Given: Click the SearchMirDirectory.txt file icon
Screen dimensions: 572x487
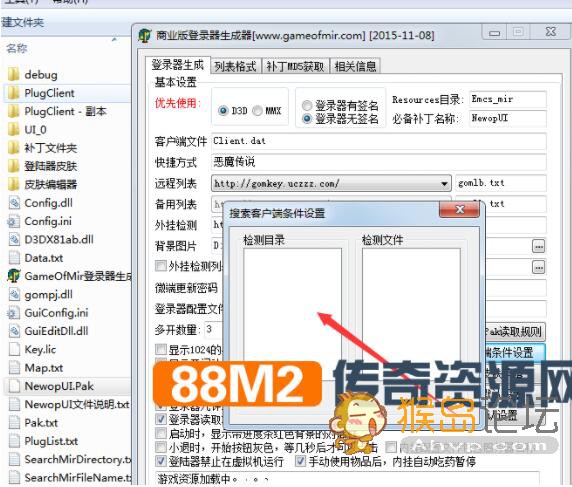Looking at the screenshot, I should point(14,459).
